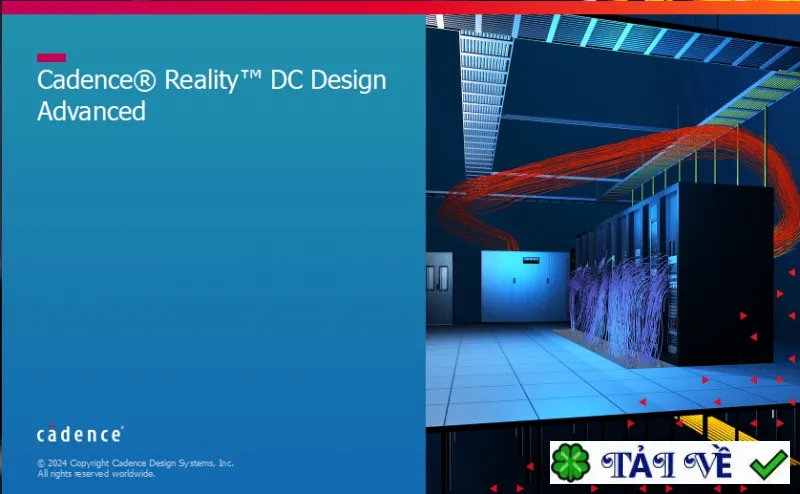Screen dimensions: 800x494
Task: Click the green clover icon
Action: coord(570,462)
